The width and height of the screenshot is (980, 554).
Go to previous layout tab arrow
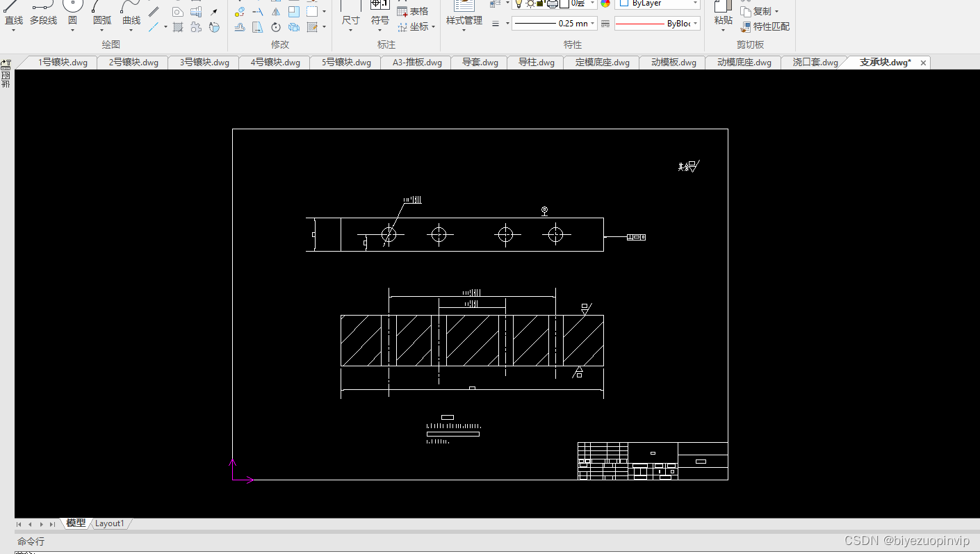[x=30, y=524]
